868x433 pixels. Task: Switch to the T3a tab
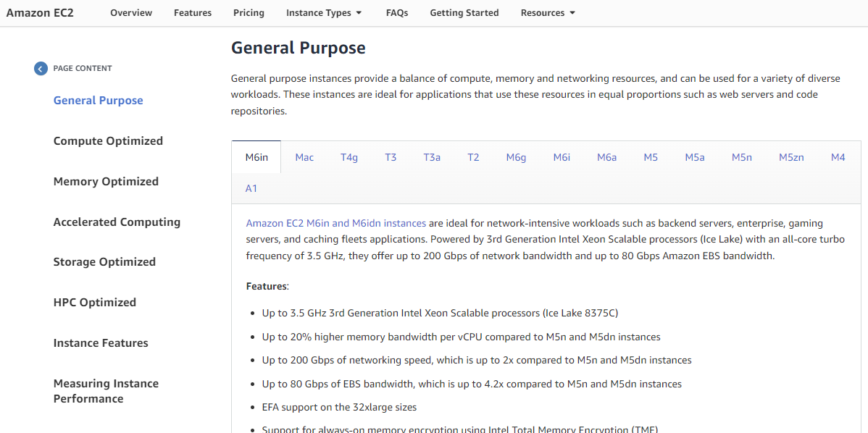[x=432, y=158]
